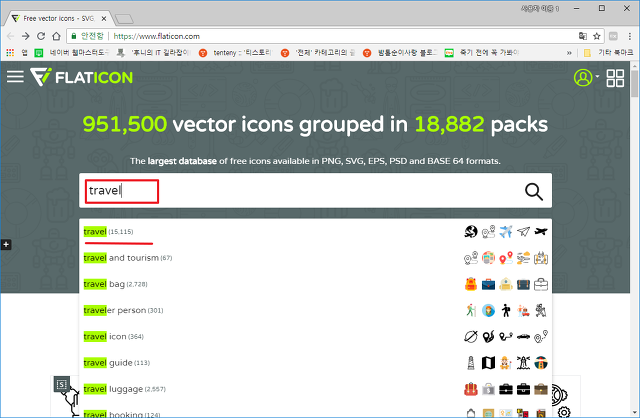Screen dimensions: 640x418
Task: Go back with the browser back arrow
Action: coord(10,36)
